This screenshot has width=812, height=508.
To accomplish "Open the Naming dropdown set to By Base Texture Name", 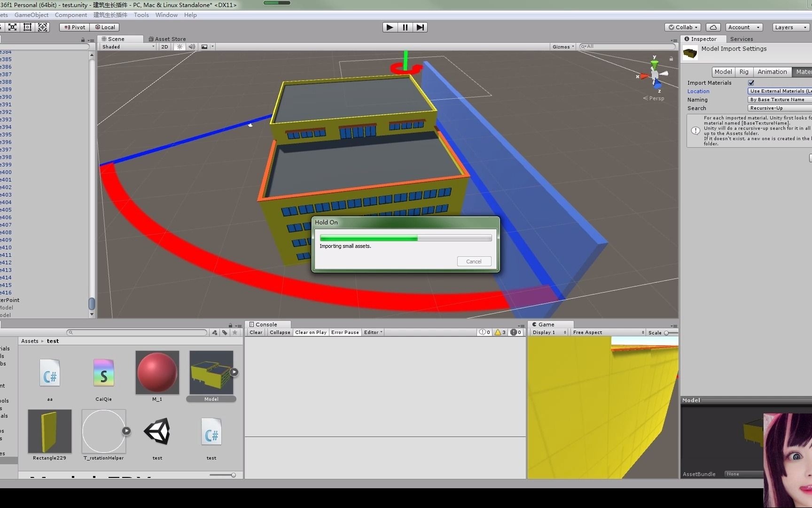I will coord(778,99).
